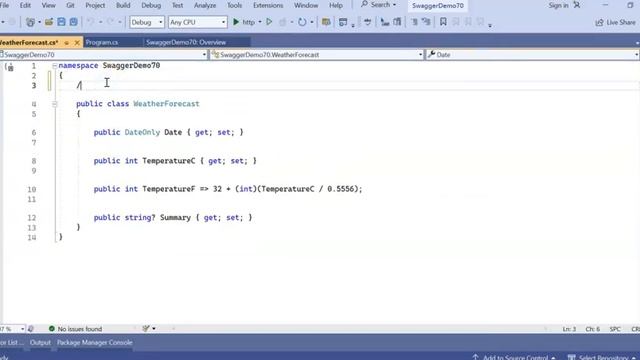Undo the last edit with Undo icon
This screenshot has width=640, height=360.
coord(91,22)
